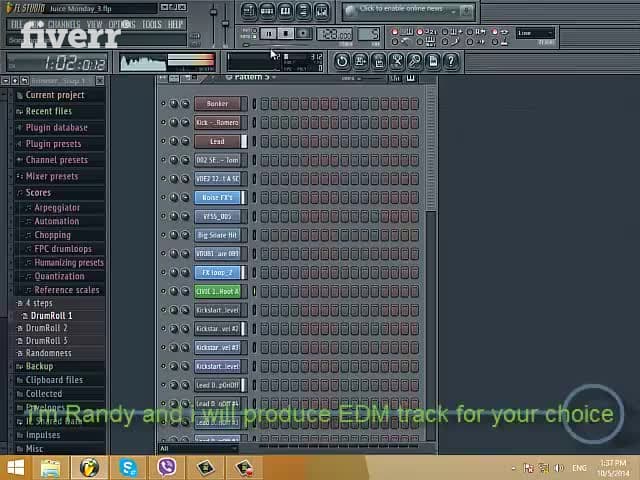The height and width of the screenshot is (480, 640).
Task: Mute the Noise FX's channel
Action: (x=163, y=198)
